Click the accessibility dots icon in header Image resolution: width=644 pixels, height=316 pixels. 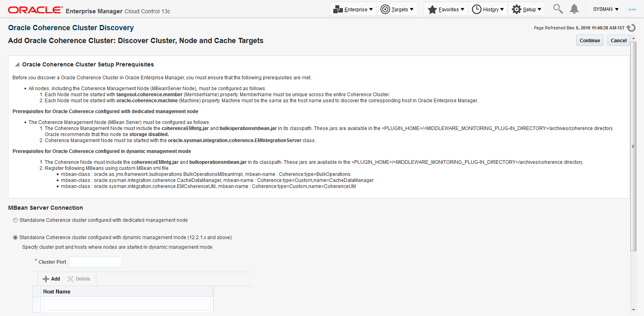(632, 9)
